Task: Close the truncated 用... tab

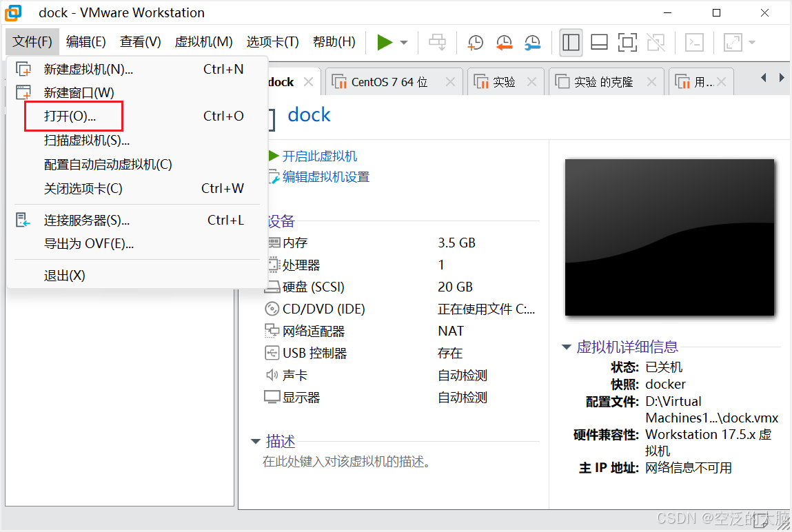Action: [722, 82]
